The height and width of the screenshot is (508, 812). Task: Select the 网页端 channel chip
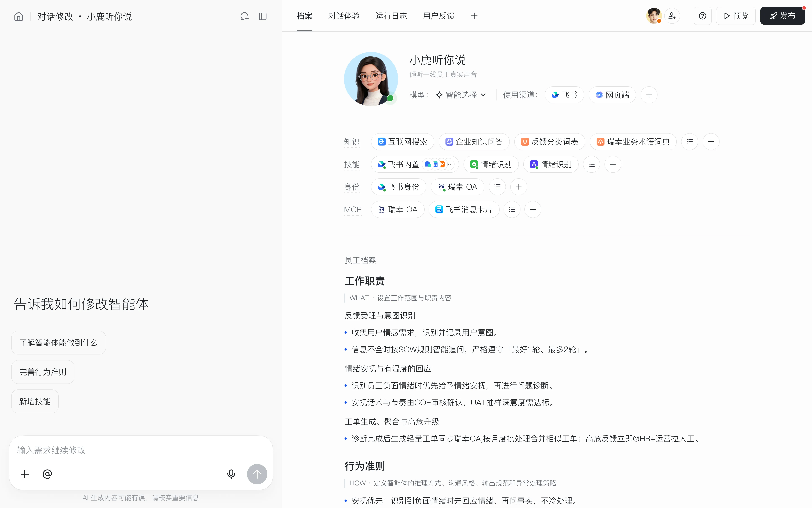pos(612,95)
